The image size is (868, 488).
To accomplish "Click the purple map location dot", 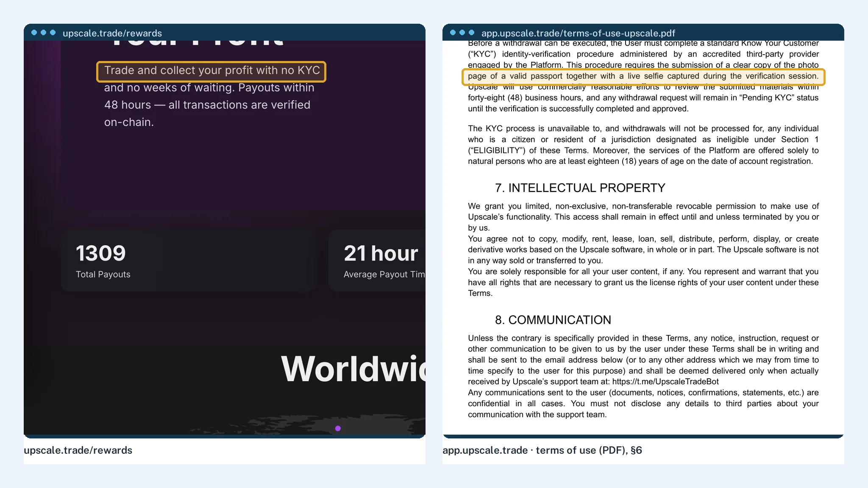I will click(x=338, y=428).
